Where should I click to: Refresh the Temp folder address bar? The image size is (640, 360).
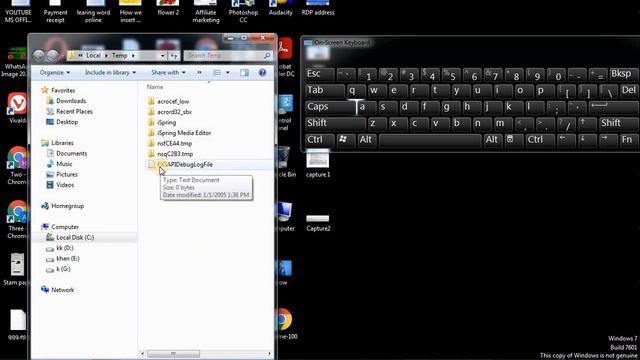[174, 56]
